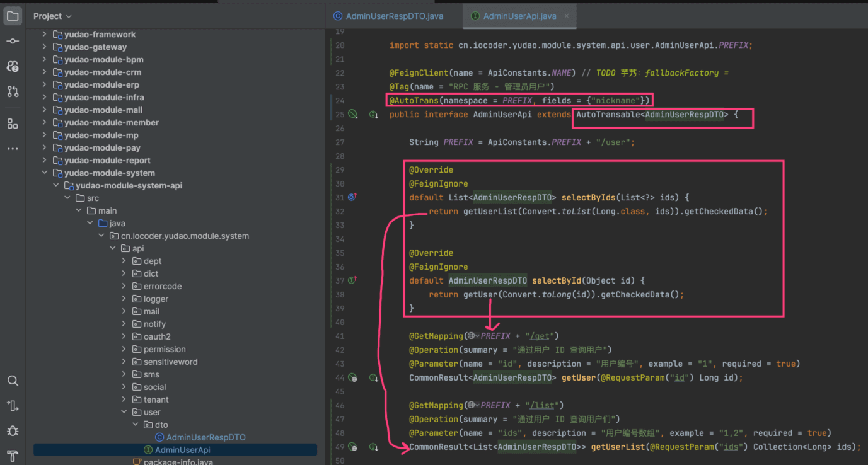Switch to AdminUserRespDTO.java tab
This screenshot has height=465, width=868.
tap(394, 16)
